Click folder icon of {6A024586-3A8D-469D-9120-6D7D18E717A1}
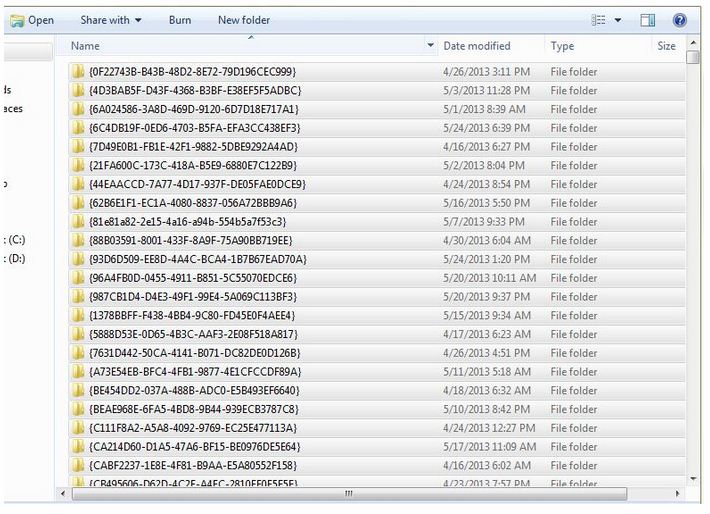The width and height of the screenshot is (710, 514). 78,109
